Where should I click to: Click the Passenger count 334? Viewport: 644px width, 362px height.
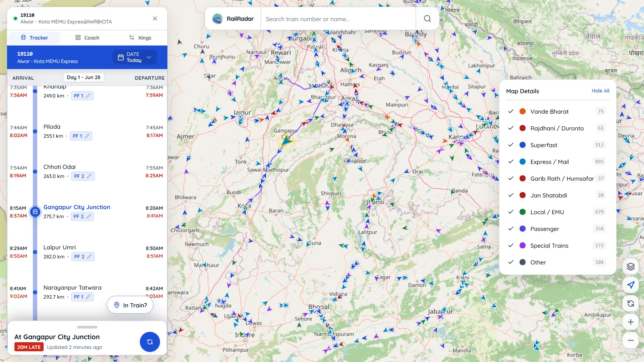pos(599,229)
